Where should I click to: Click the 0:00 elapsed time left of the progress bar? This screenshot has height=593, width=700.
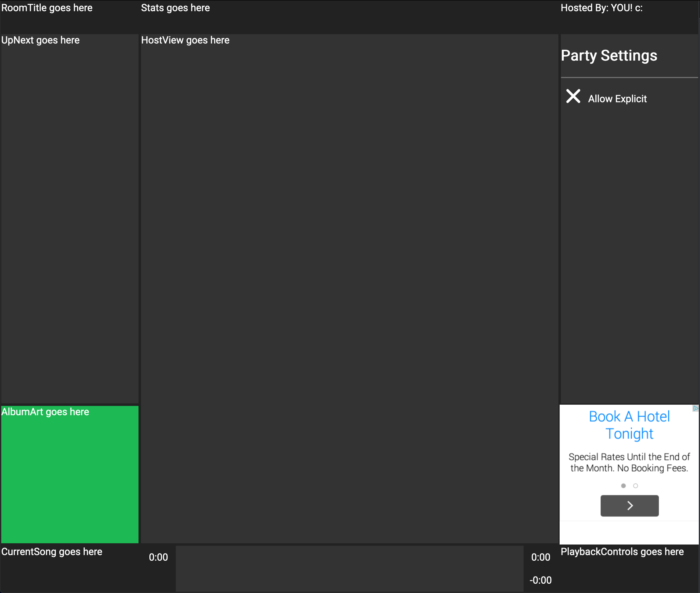click(158, 557)
